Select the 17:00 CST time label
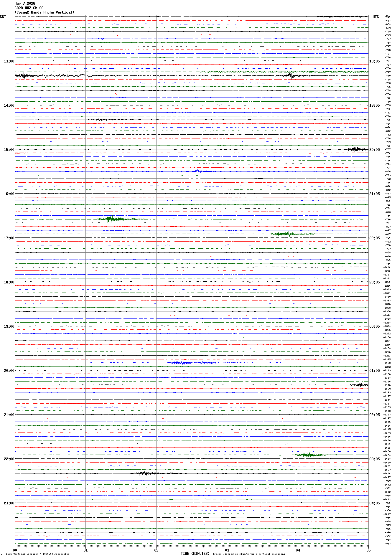Screen dimensions: 392x558 pos(9,238)
